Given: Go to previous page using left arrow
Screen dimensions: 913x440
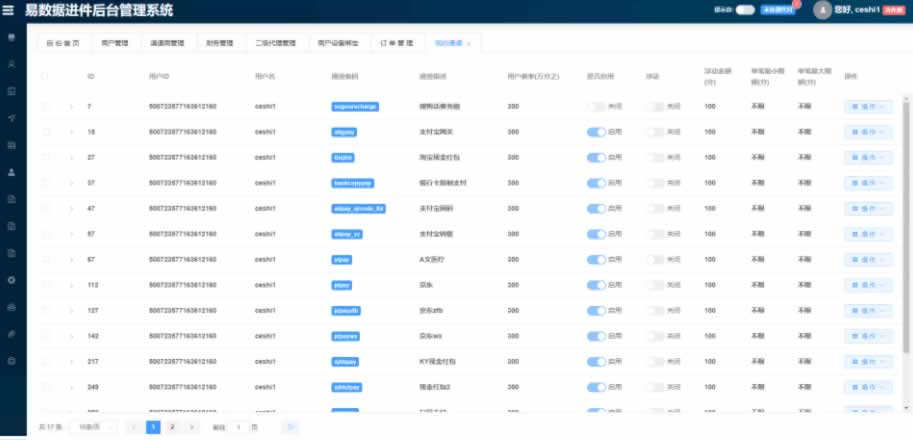Looking at the screenshot, I should pyautogui.click(x=134, y=427).
